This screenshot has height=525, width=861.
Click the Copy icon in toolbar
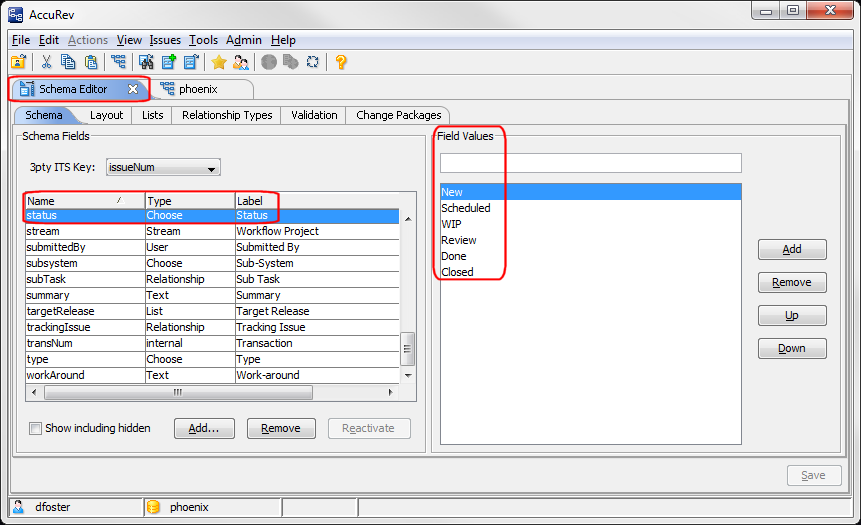[x=68, y=62]
